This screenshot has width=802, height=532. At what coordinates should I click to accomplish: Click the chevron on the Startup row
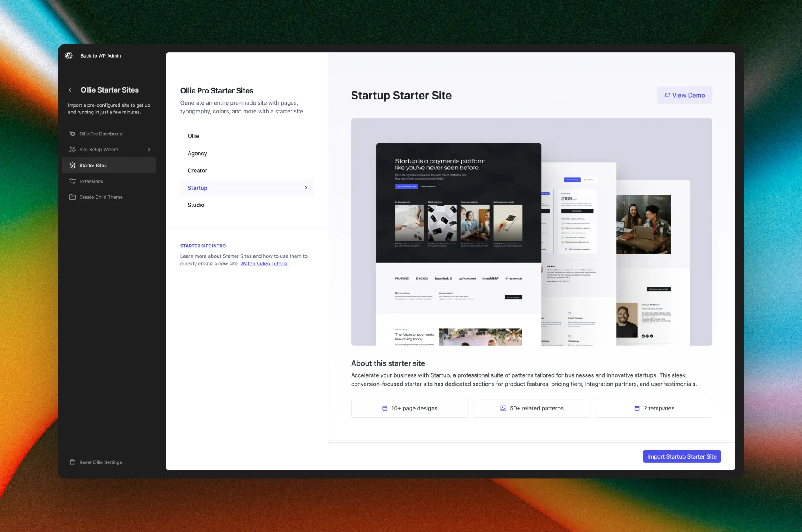click(306, 188)
